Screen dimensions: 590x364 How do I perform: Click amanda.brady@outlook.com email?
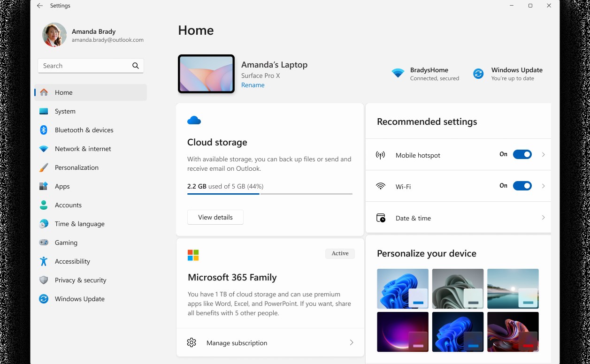pyautogui.click(x=107, y=40)
